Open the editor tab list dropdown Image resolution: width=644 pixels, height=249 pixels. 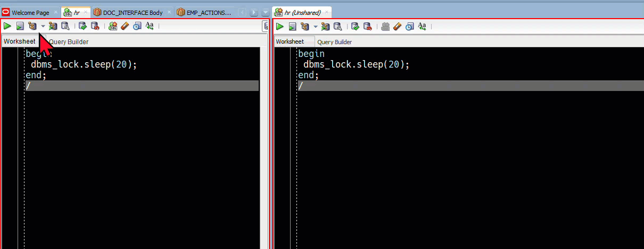pyautogui.click(x=266, y=12)
